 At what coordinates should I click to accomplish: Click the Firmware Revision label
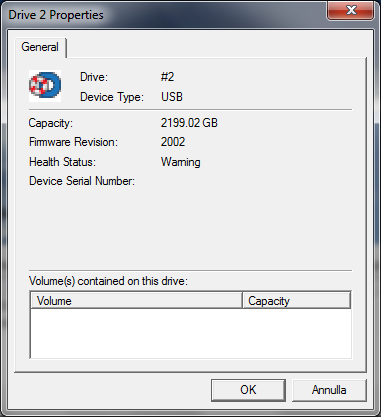73,142
